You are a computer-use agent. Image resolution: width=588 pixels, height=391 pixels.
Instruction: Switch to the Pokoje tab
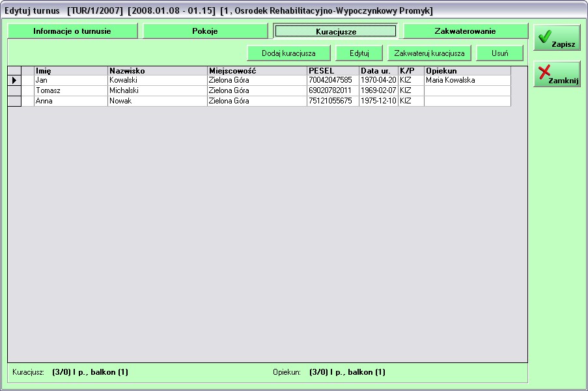205,31
